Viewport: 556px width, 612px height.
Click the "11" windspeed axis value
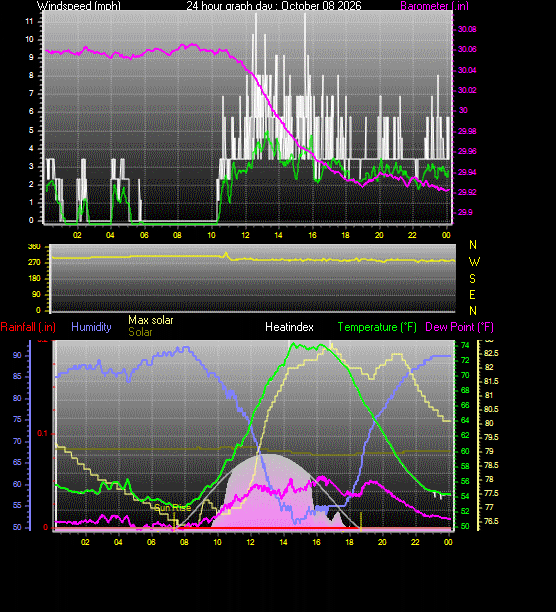pos(29,21)
